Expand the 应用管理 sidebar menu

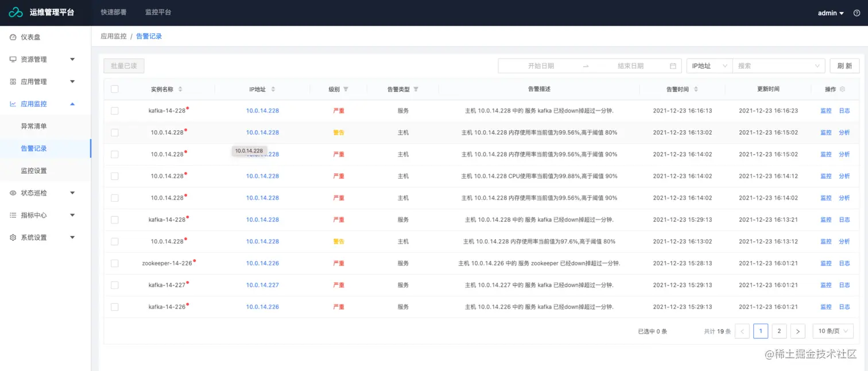click(72, 82)
